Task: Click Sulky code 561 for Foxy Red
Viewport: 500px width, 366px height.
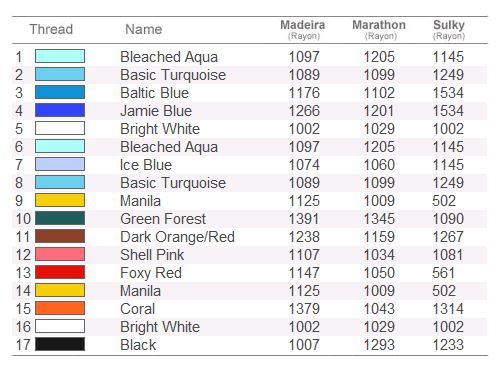Action: click(x=444, y=273)
